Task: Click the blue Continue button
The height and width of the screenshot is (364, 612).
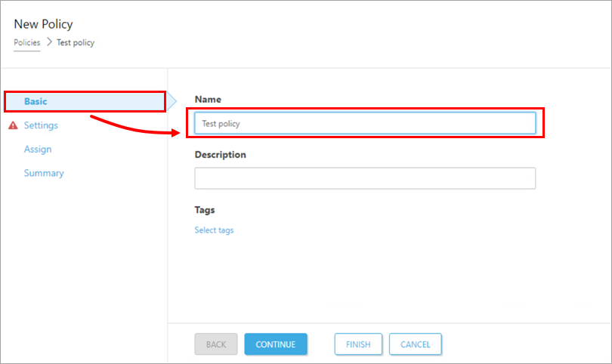Action: [275, 344]
